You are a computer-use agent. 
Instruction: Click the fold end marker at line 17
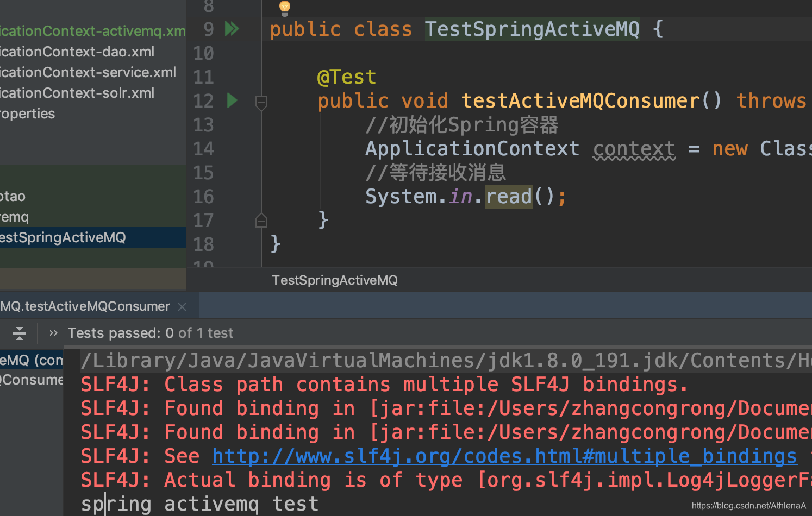tap(261, 221)
